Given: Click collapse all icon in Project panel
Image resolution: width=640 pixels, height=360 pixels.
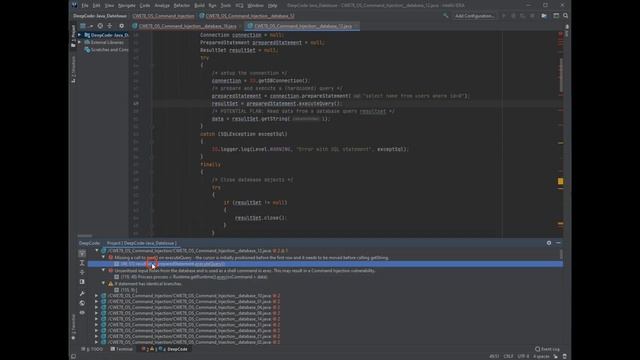Looking at the screenshot, I should (109, 26).
